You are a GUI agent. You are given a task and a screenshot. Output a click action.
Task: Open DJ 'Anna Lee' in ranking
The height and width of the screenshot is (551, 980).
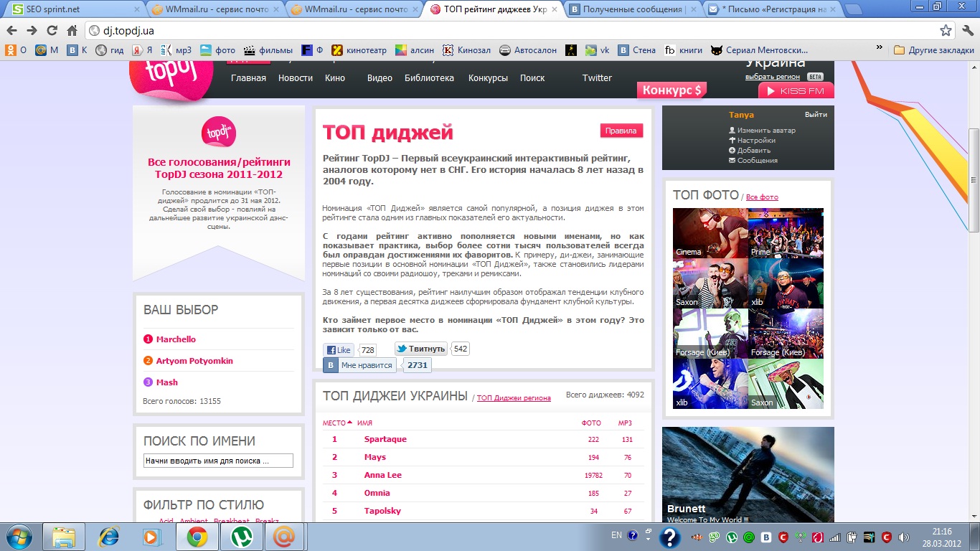(383, 475)
